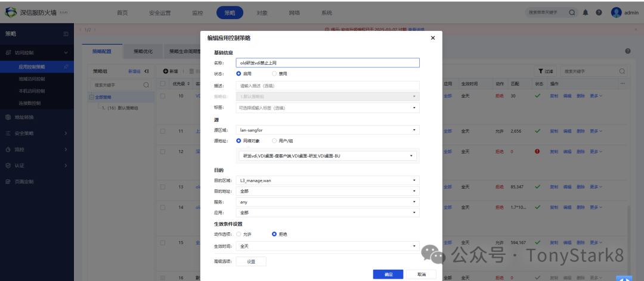Check the row 15 checkbox
Screen dimensions: 644x281
tap(163, 242)
